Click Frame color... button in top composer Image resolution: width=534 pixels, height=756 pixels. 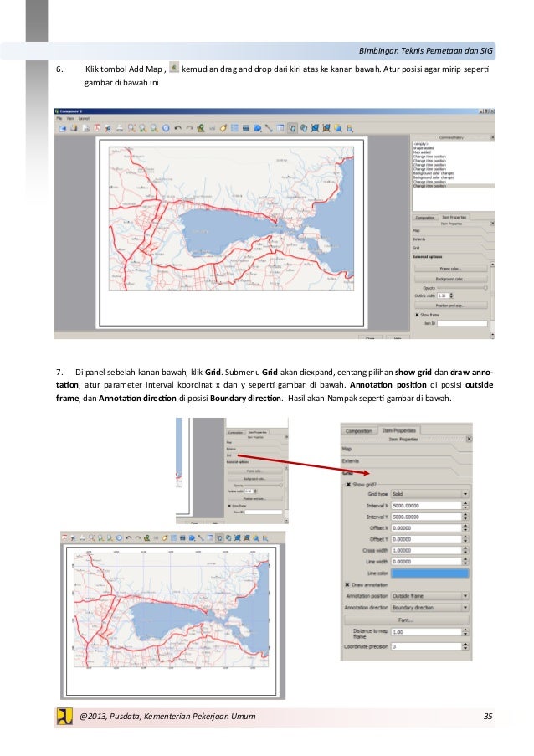[x=450, y=269]
